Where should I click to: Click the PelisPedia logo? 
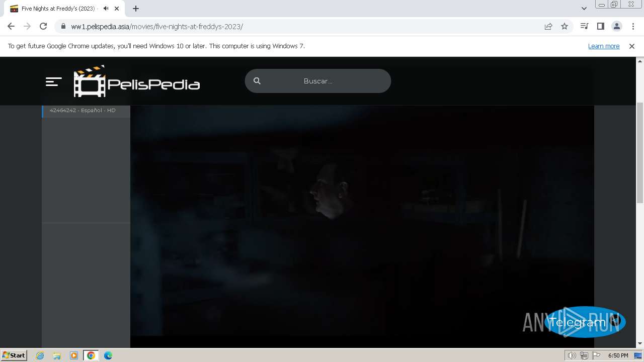click(137, 81)
